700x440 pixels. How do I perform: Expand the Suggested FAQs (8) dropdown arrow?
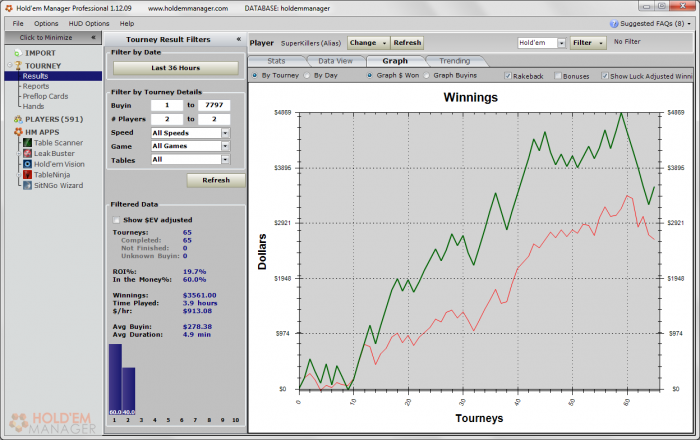(x=689, y=24)
